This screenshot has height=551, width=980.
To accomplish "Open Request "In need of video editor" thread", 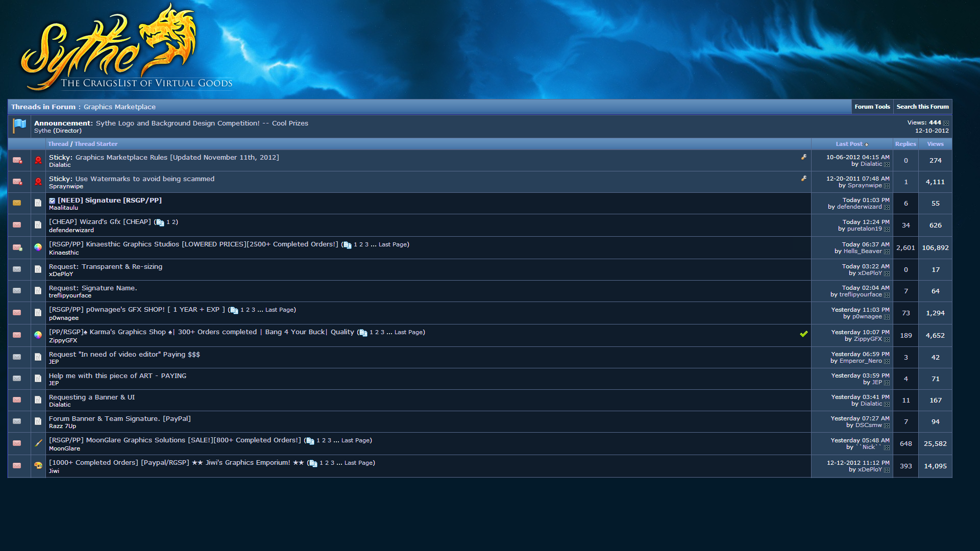I will click(x=125, y=354).
